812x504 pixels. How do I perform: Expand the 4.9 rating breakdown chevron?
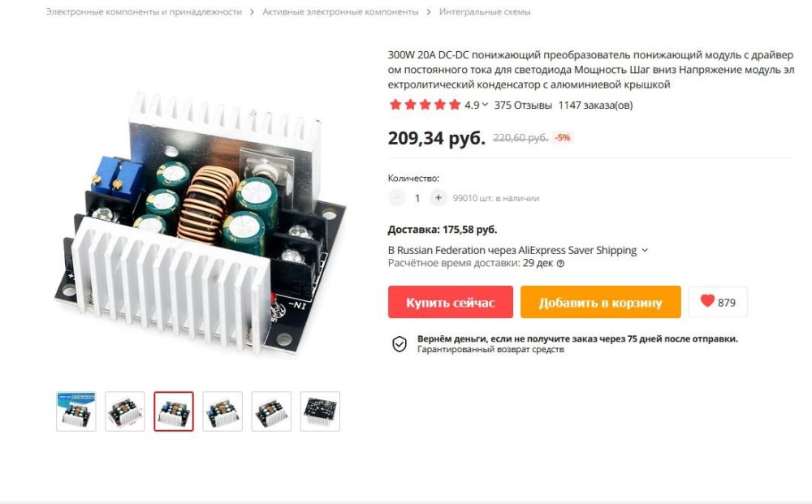tap(485, 105)
